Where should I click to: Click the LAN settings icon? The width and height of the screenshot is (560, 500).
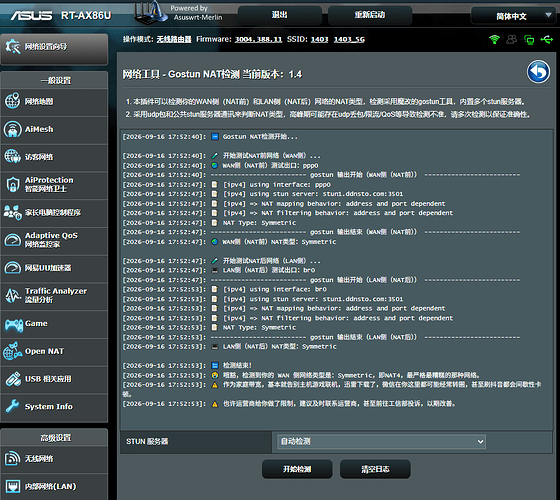[13, 486]
